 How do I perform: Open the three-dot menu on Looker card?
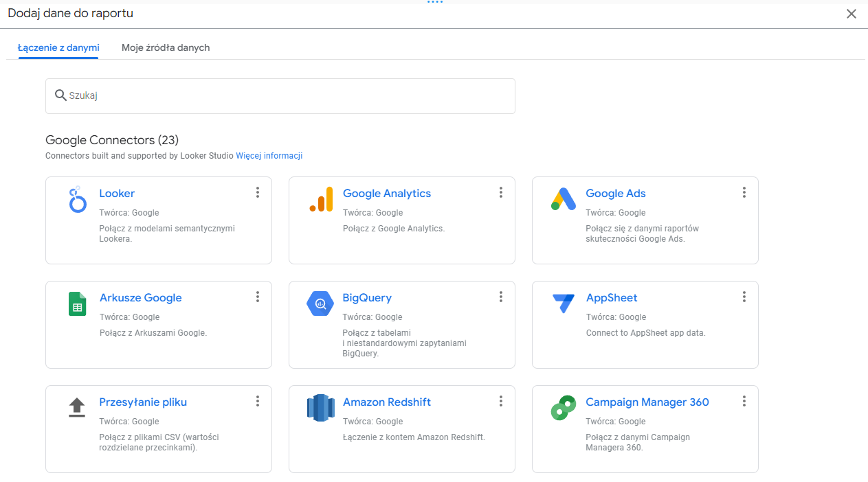pyautogui.click(x=258, y=192)
